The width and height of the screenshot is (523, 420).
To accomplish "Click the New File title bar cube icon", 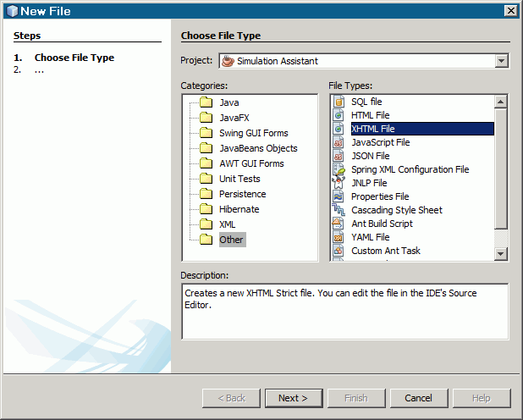I will click(13, 11).
